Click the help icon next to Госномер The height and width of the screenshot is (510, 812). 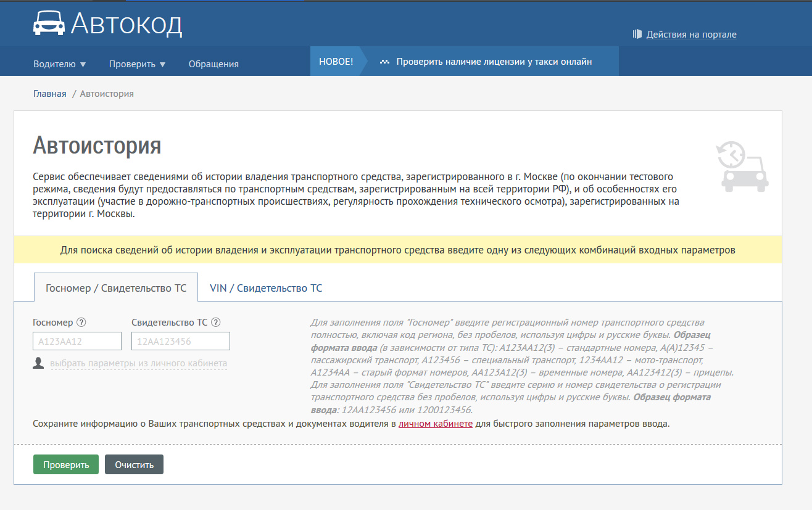click(81, 322)
